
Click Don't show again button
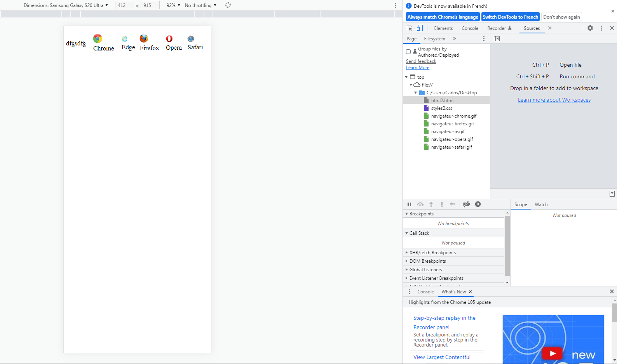(x=561, y=17)
